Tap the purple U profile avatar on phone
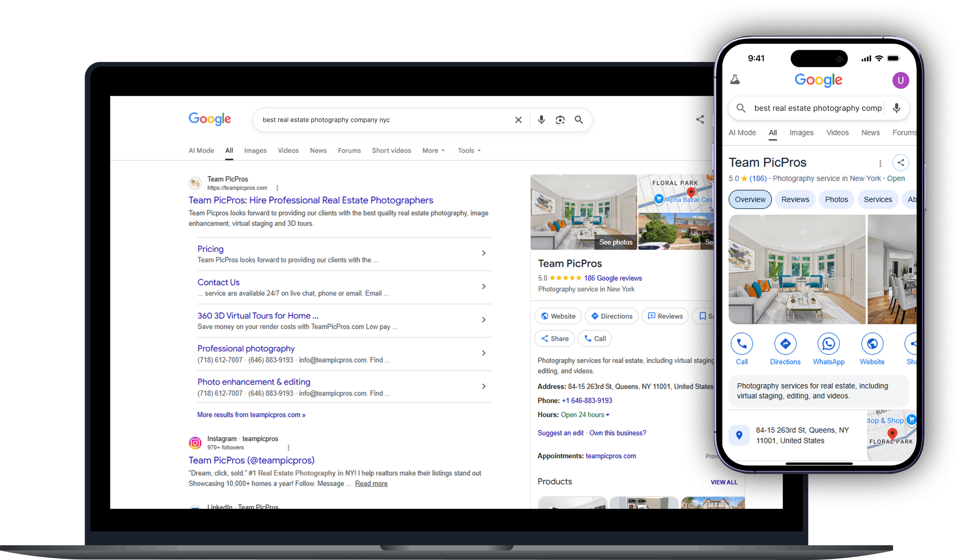Image resolution: width=960 pixels, height=560 pixels. pos(900,80)
